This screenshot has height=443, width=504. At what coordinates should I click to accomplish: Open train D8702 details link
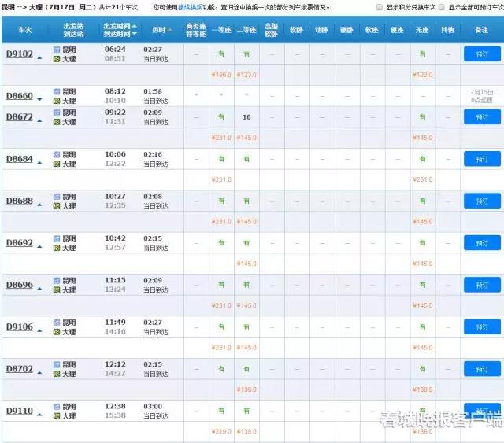pyautogui.click(x=19, y=369)
